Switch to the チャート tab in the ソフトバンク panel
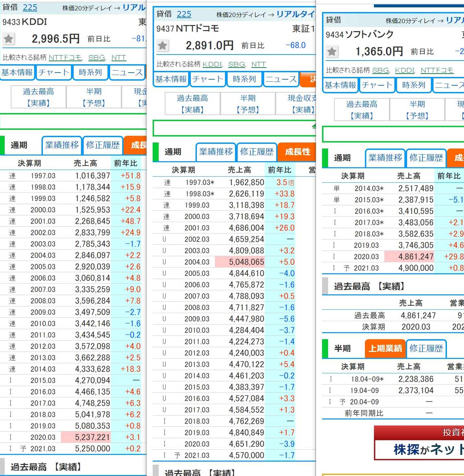This screenshot has height=476, width=464. [377, 85]
